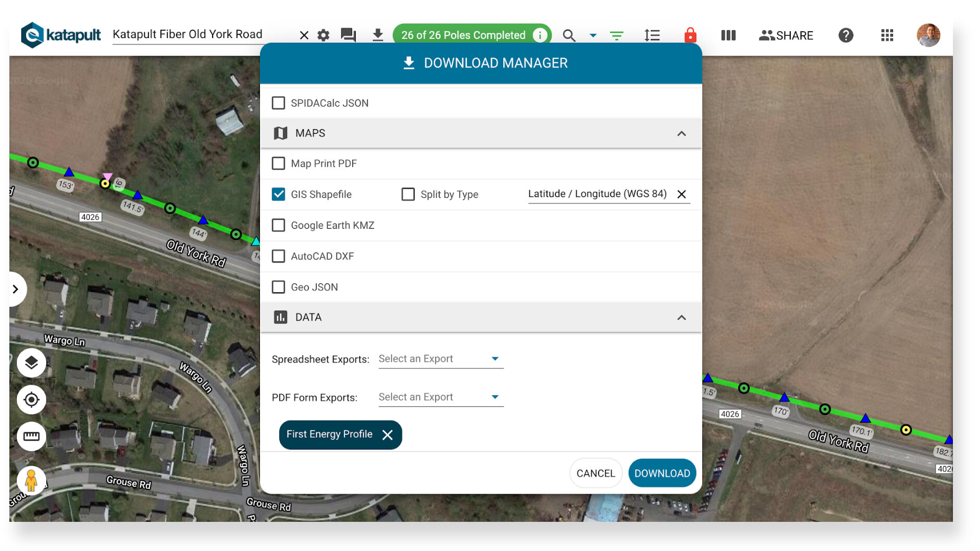Open the info icon on poles badge
The height and width of the screenshot is (551, 980).
(540, 35)
